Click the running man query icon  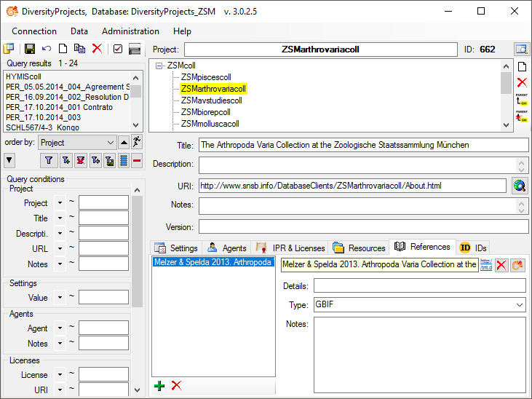[137, 142]
